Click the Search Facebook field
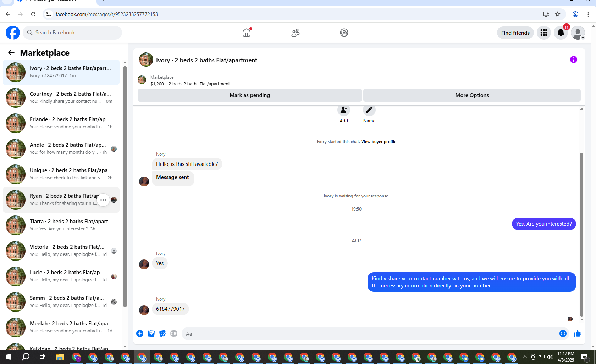The image size is (596, 364). tap(72, 33)
